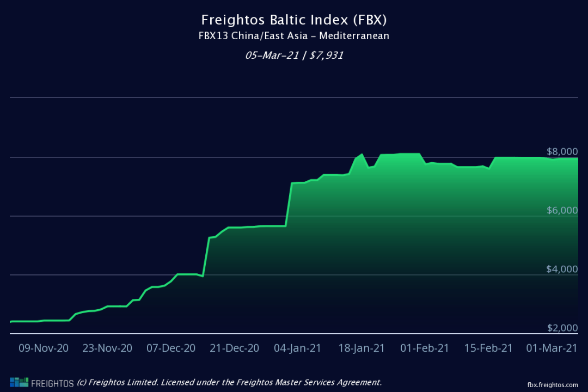Click the subtitle 'FBX13 China/East Asia – Mediterranean'

tap(294, 36)
